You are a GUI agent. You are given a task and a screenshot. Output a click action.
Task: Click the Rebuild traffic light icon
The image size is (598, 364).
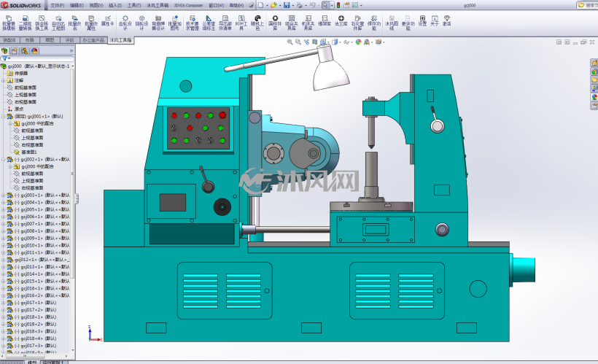click(338, 5)
